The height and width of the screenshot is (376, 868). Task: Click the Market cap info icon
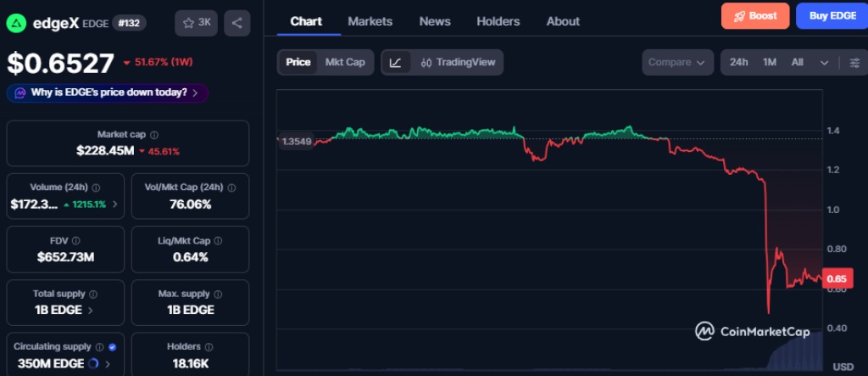pos(154,135)
